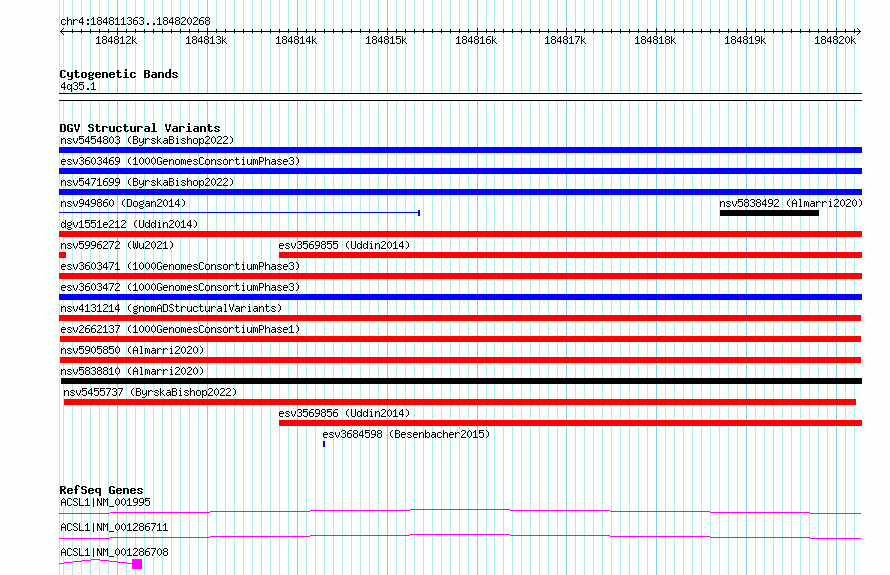Click the blue bar under esv3603469
This screenshot has width=890, height=575.
pyautogui.click(x=460, y=171)
